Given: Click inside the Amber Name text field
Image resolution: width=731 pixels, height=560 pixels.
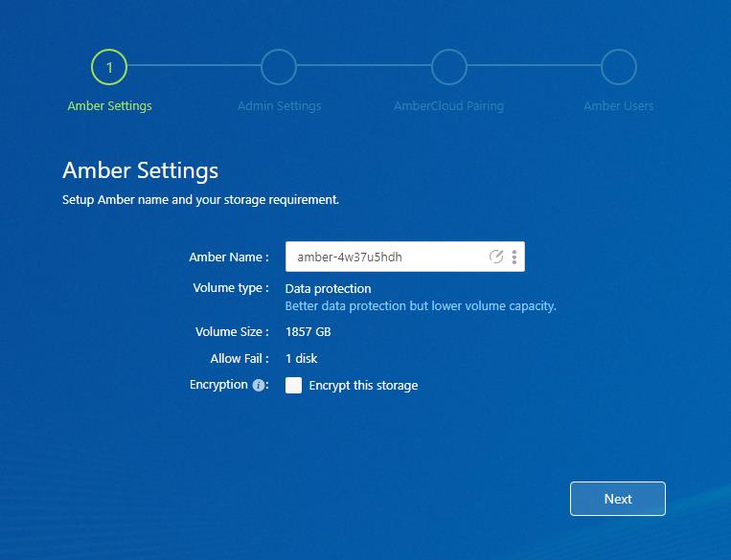Looking at the screenshot, I should 383,257.
